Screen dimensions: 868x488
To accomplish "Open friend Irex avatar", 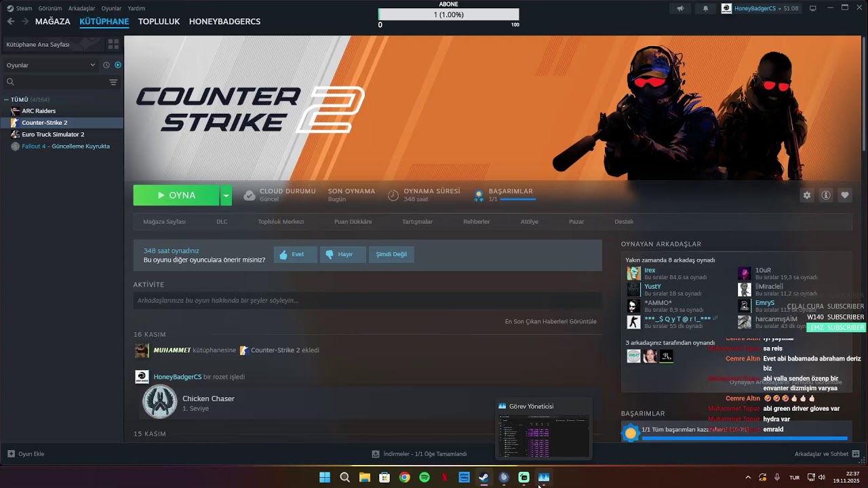I will pyautogui.click(x=633, y=273).
